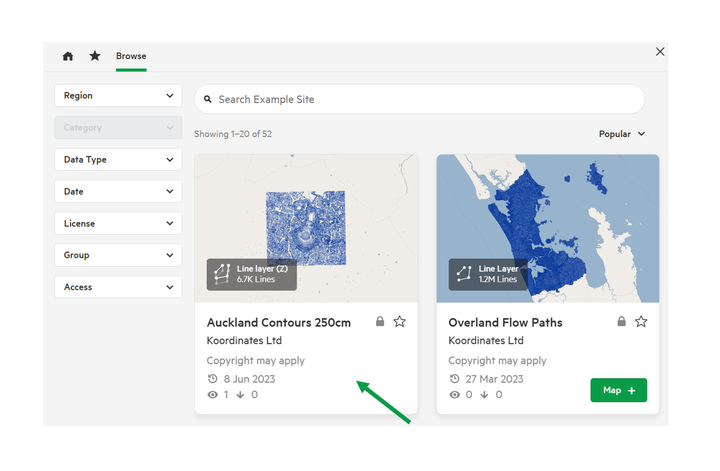
Task: Open the Popular sort dropdown
Action: pos(622,134)
